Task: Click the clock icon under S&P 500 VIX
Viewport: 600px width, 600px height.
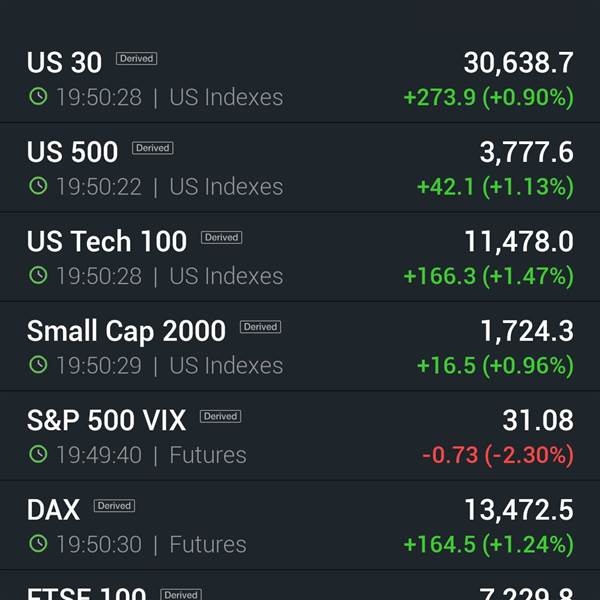Action: point(38,454)
